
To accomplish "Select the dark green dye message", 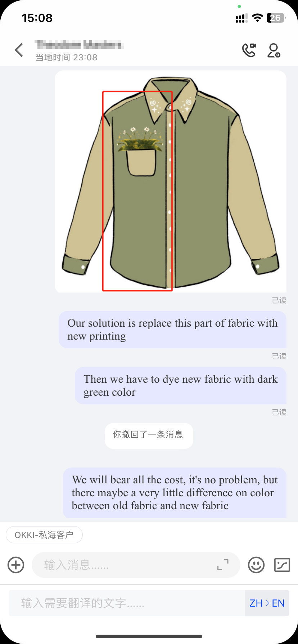I will point(181,386).
